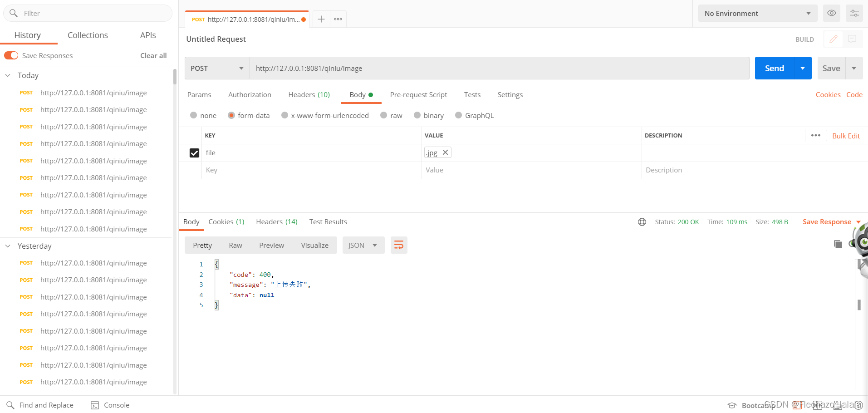868x413 pixels.
Task: Open the History sidebar tab
Action: pyautogui.click(x=28, y=35)
